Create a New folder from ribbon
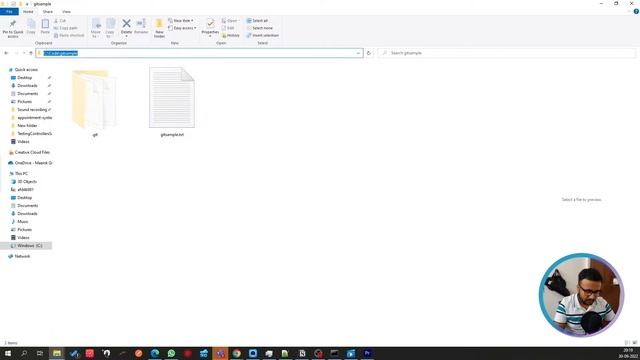Screen dimensions: 640x360 tap(159, 28)
